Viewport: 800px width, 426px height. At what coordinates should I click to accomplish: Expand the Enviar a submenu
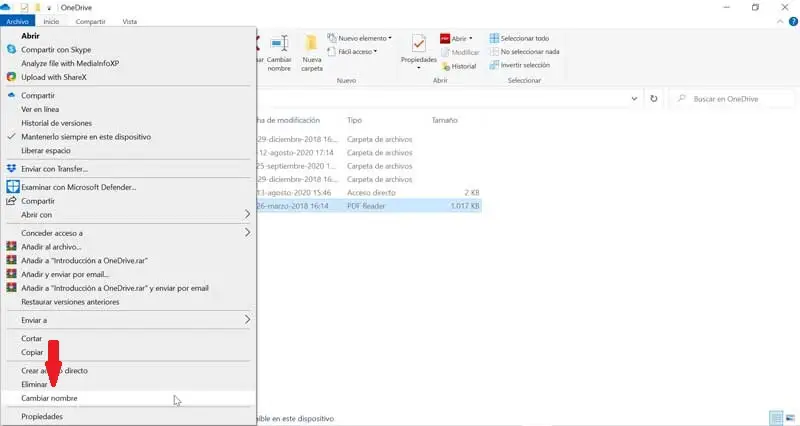click(128, 320)
